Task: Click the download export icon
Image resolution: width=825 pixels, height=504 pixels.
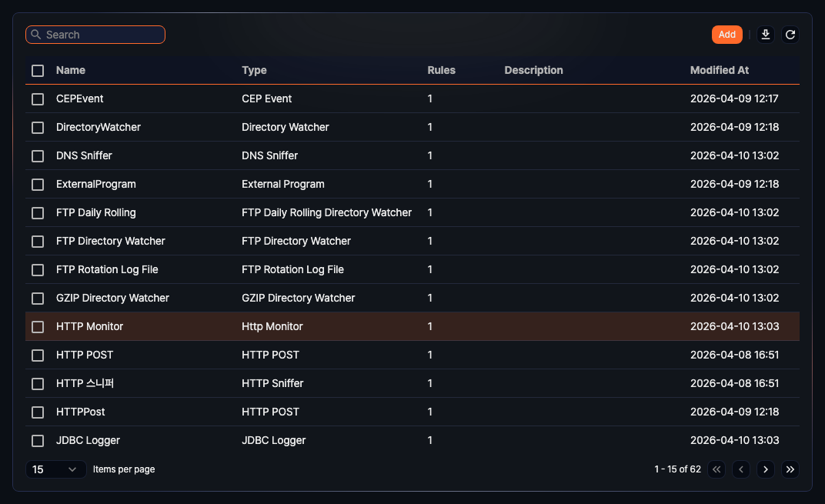Action: point(765,35)
